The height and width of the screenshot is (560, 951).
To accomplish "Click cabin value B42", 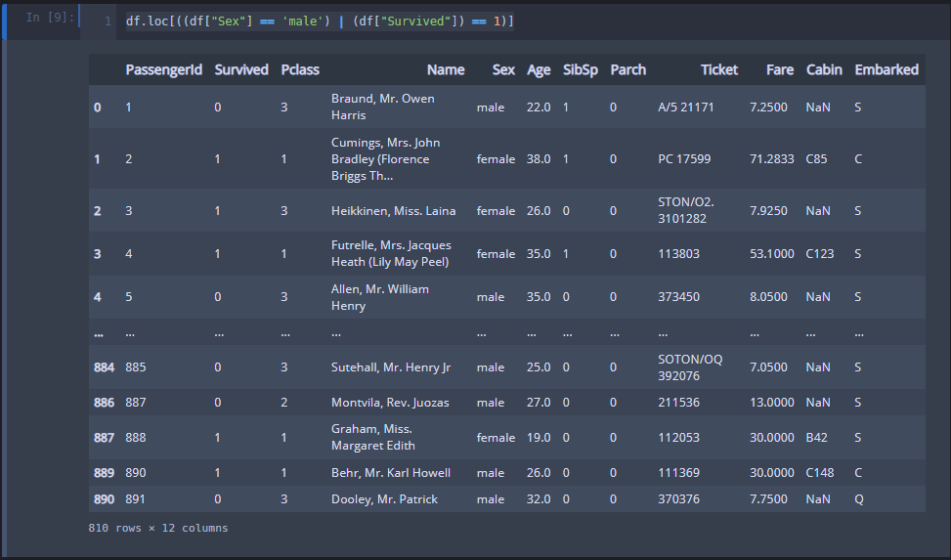I will point(816,438).
